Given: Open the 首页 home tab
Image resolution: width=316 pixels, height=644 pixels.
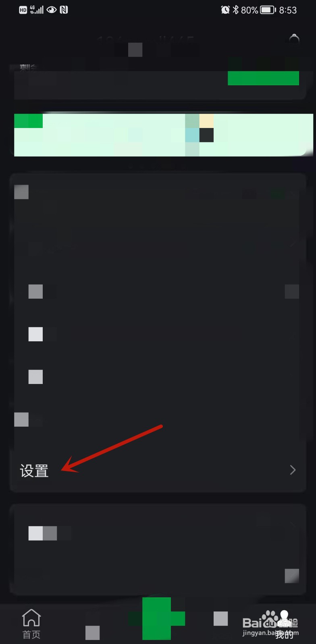Looking at the screenshot, I should [x=31, y=623].
